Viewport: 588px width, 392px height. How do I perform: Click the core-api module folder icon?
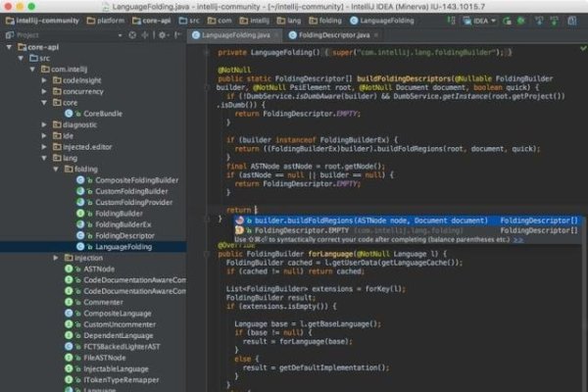pyautogui.click(x=22, y=47)
